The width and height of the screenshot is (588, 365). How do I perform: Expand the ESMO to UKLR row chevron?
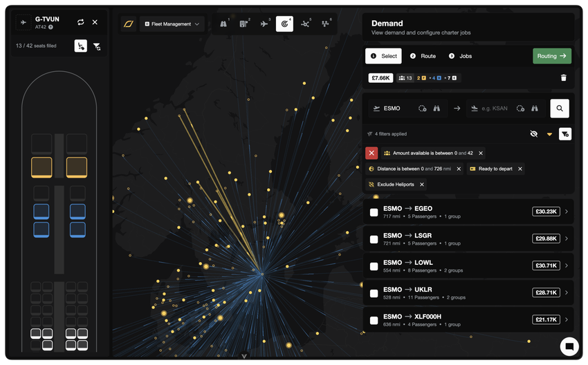567,292
